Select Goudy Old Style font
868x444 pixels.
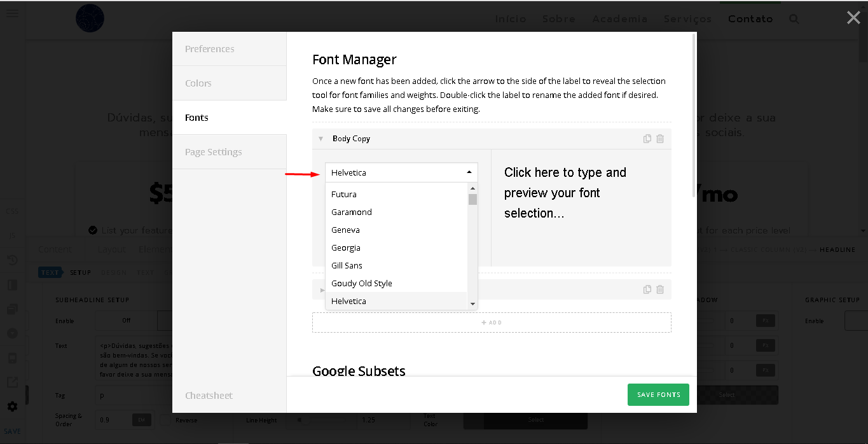pyautogui.click(x=396, y=283)
